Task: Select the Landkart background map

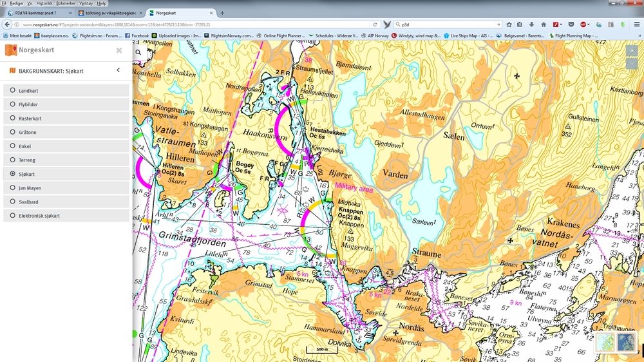Action: pyautogui.click(x=66, y=90)
